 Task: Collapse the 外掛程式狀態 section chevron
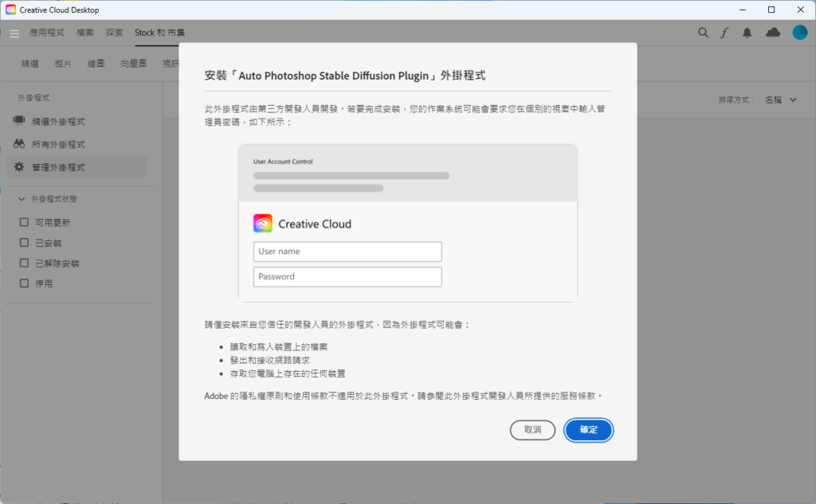point(22,199)
